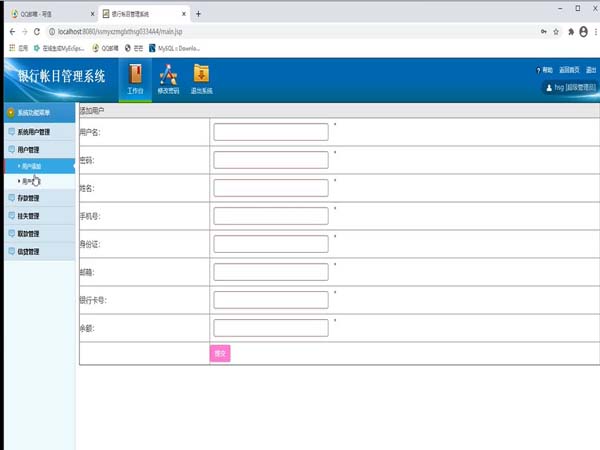Viewport: 600px width, 450px height.
Task: Click the 用户名 username input field
Action: 271,132
